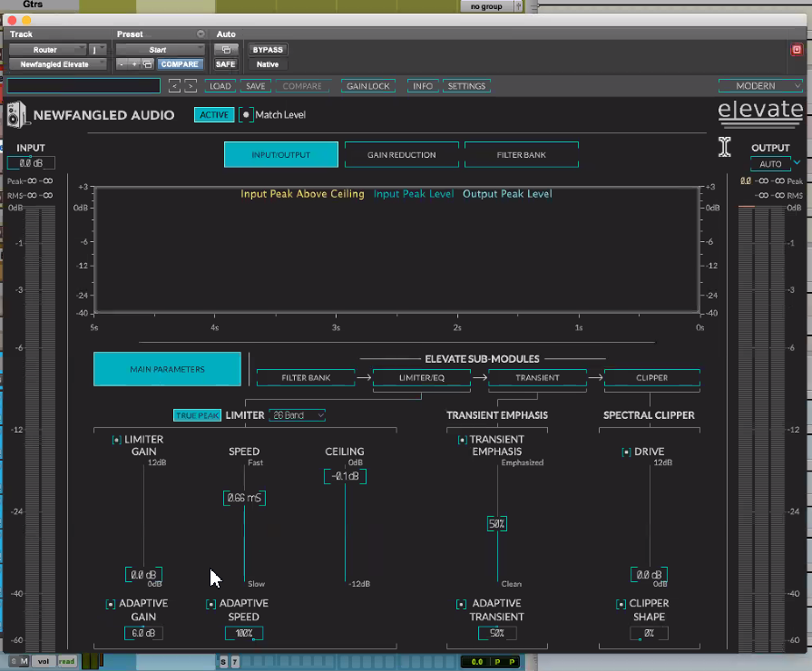This screenshot has width=812, height=671.
Task: Click the Adaptive Gain 6.0 dB value
Action: pyautogui.click(x=143, y=633)
